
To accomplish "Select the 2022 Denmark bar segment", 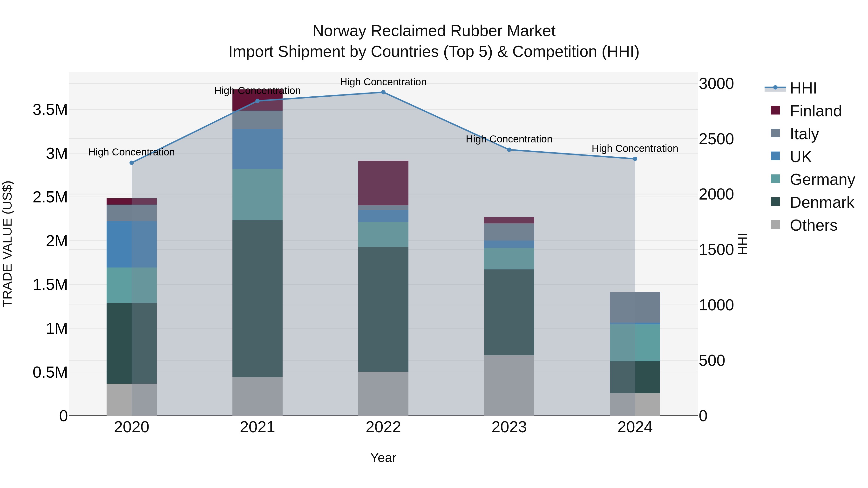I will [x=383, y=309].
